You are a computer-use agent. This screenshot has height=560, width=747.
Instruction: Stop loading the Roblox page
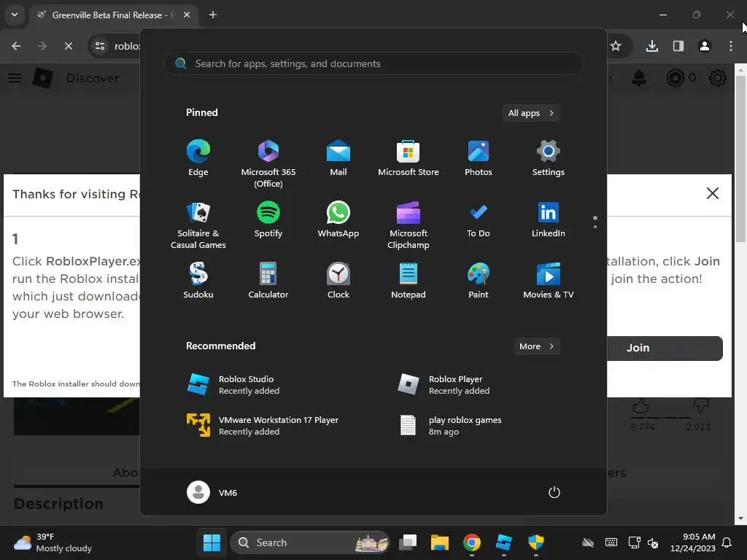[x=68, y=46]
